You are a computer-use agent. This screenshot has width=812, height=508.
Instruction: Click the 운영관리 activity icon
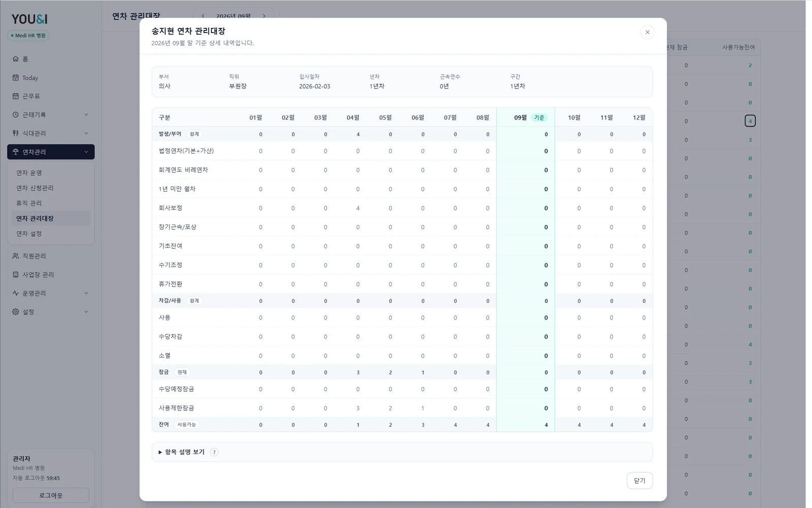coord(16,293)
